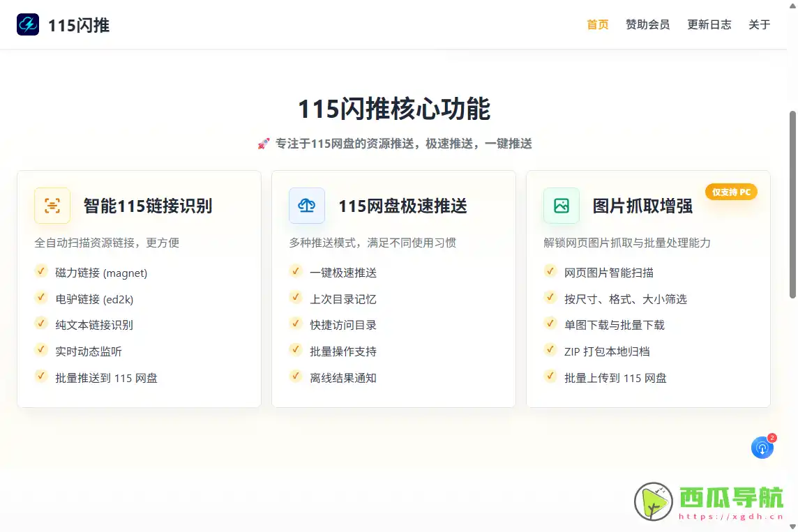Click the checkmark beside 快捷访问目录
The image size is (798, 532).
point(296,323)
